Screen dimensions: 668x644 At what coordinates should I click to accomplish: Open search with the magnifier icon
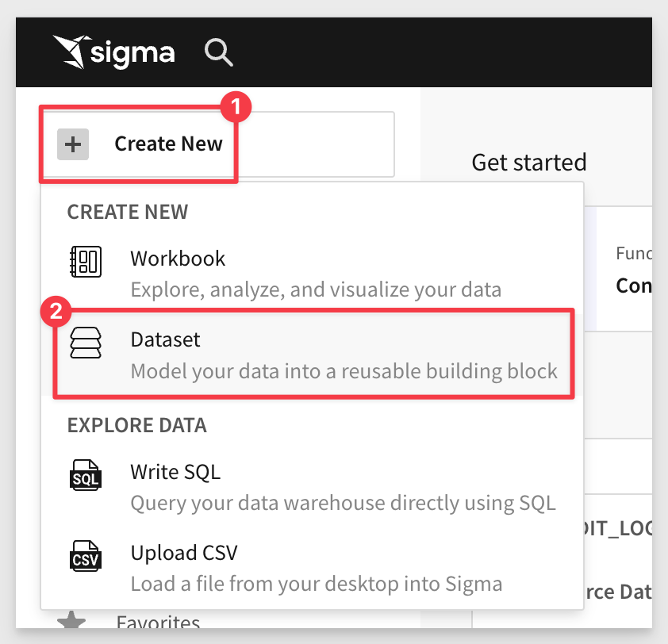218,52
